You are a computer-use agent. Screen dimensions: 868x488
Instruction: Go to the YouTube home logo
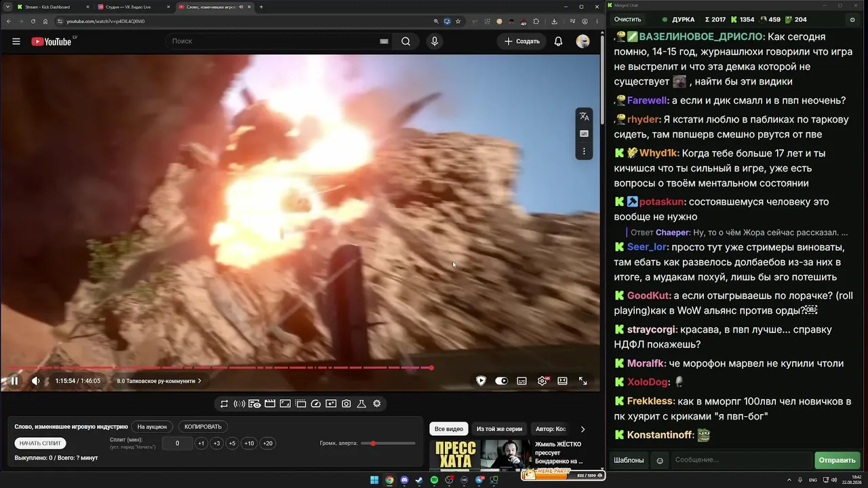[52, 41]
